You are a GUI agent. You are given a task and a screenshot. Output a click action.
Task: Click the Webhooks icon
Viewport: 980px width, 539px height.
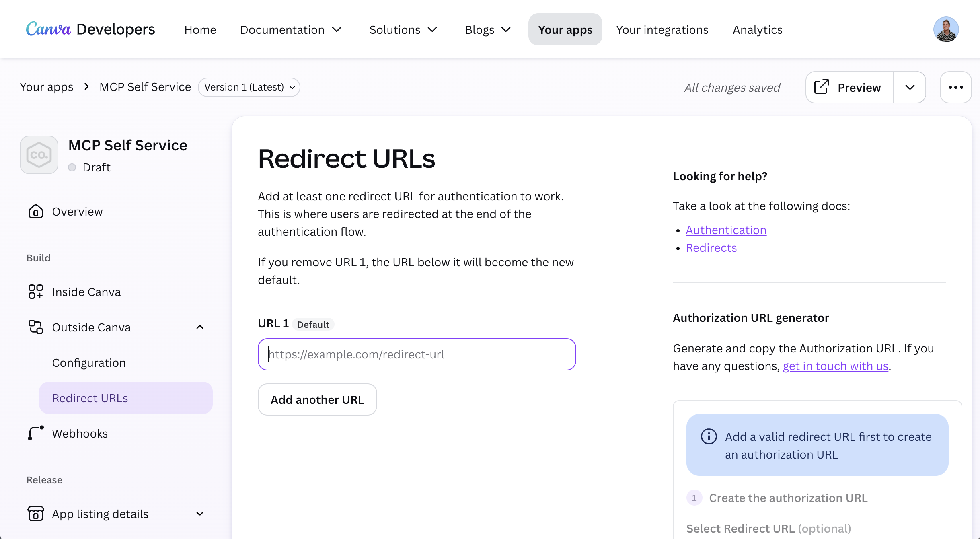point(36,434)
